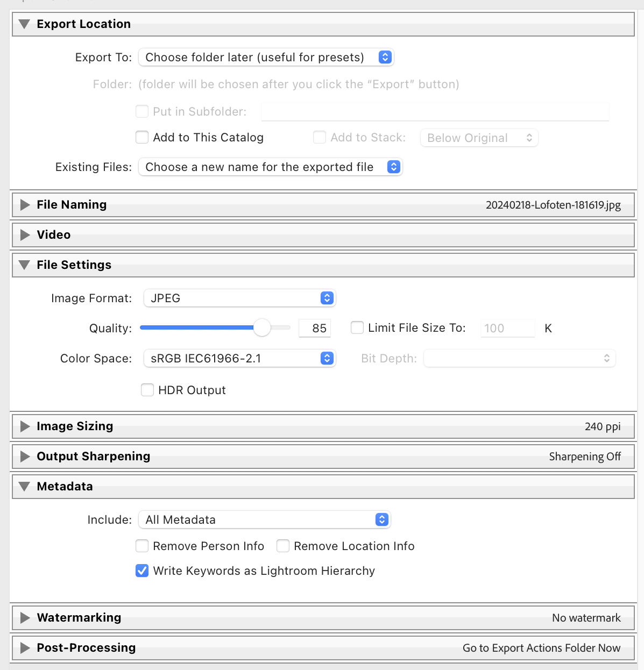Open the Image Format dropdown
The image size is (644, 670).
coord(239,298)
